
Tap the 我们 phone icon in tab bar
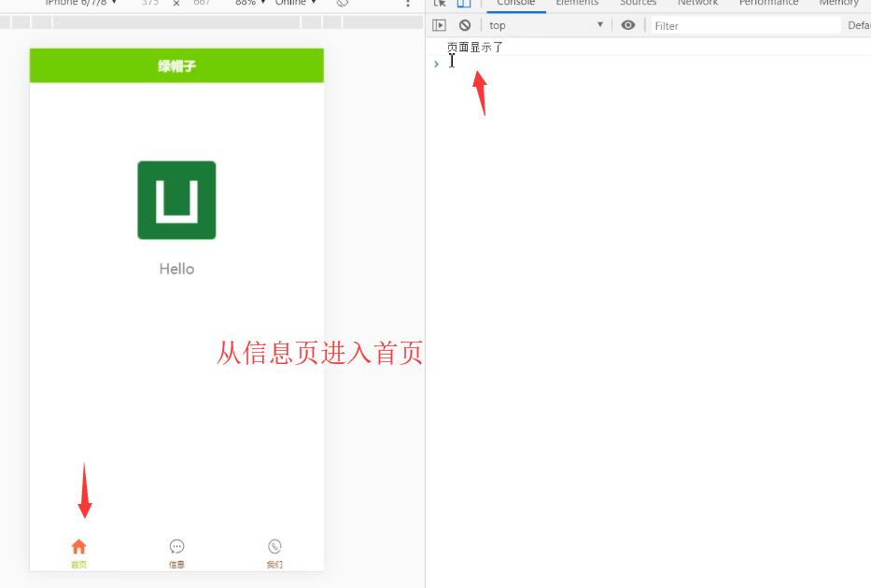pos(274,546)
